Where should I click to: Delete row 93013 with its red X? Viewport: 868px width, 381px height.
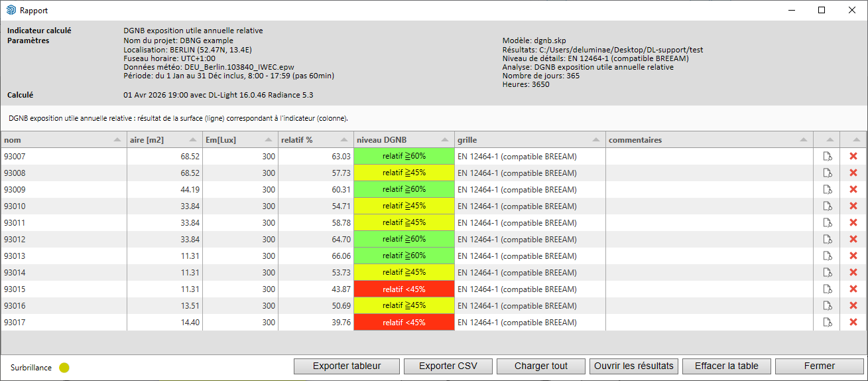point(853,256)
